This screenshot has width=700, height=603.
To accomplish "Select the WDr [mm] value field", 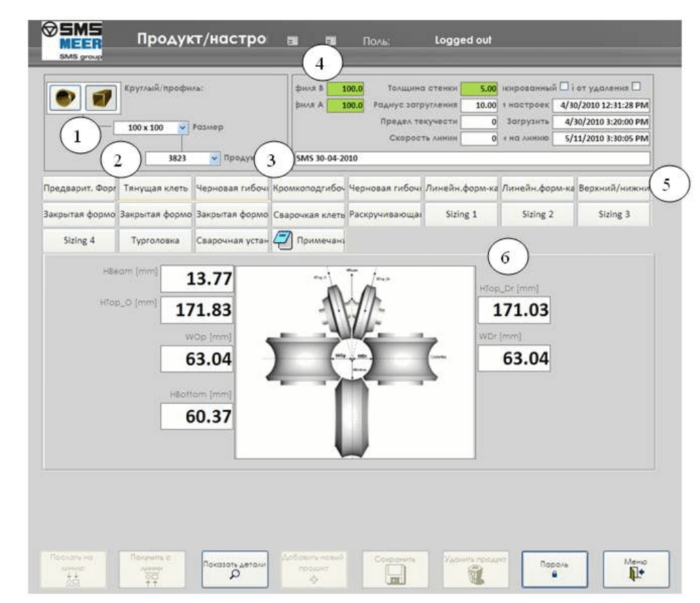I will point(514,358).
